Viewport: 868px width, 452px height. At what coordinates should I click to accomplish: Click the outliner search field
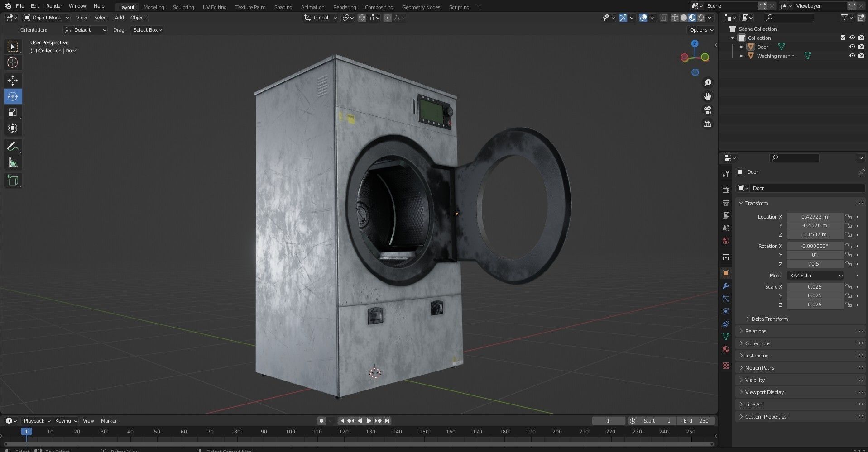coord(789,18)
